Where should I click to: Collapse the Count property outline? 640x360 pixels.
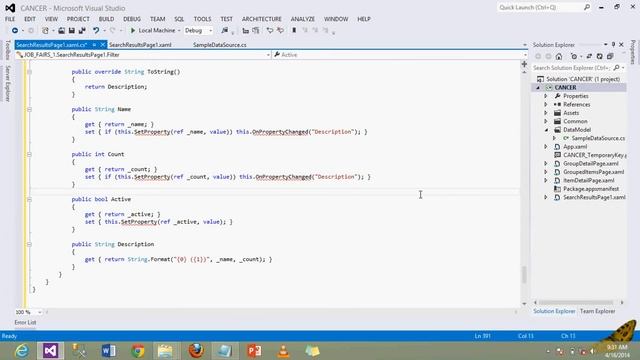click(x=29, y=154)
